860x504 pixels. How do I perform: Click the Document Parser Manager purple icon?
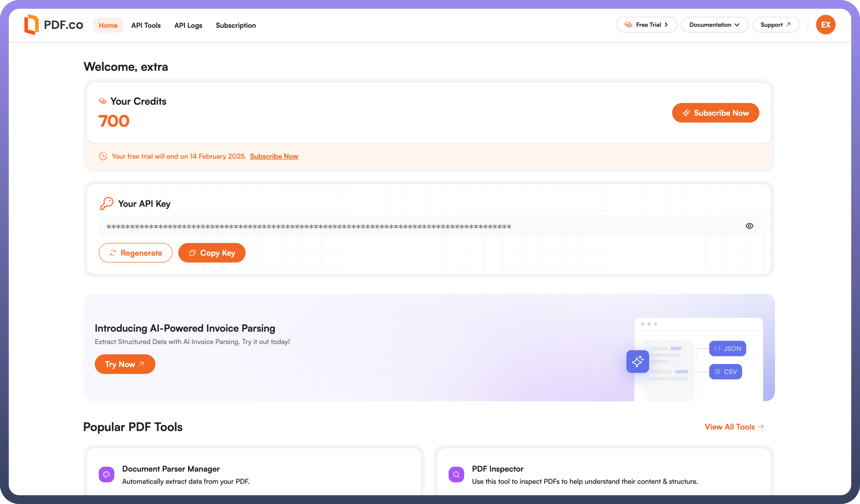(x=106, y=474)
